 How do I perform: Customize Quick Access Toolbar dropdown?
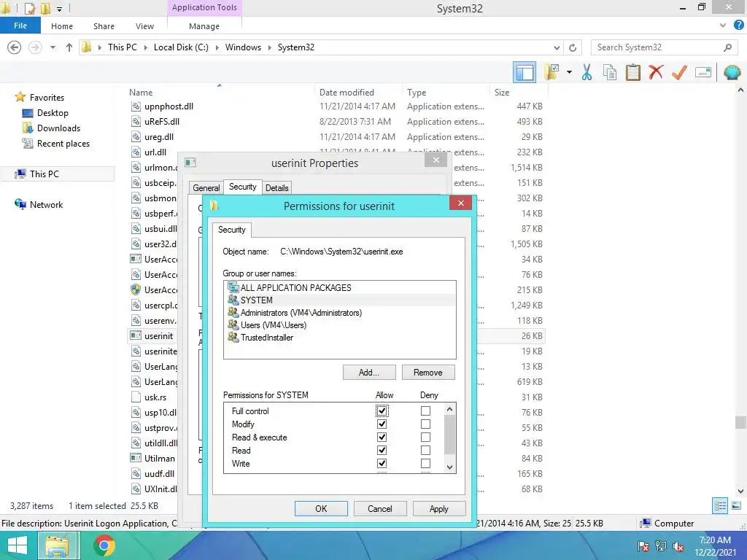click(x=60, y=9)
